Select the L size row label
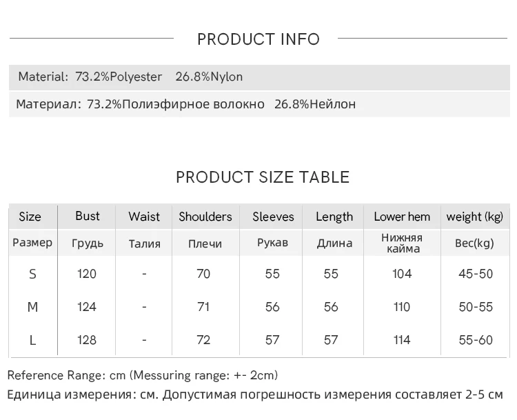 coord(32,340)
